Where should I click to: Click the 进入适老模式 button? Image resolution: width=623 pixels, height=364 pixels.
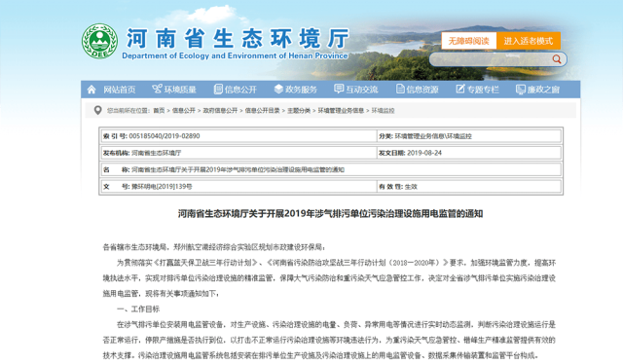(x=529, y=41)
